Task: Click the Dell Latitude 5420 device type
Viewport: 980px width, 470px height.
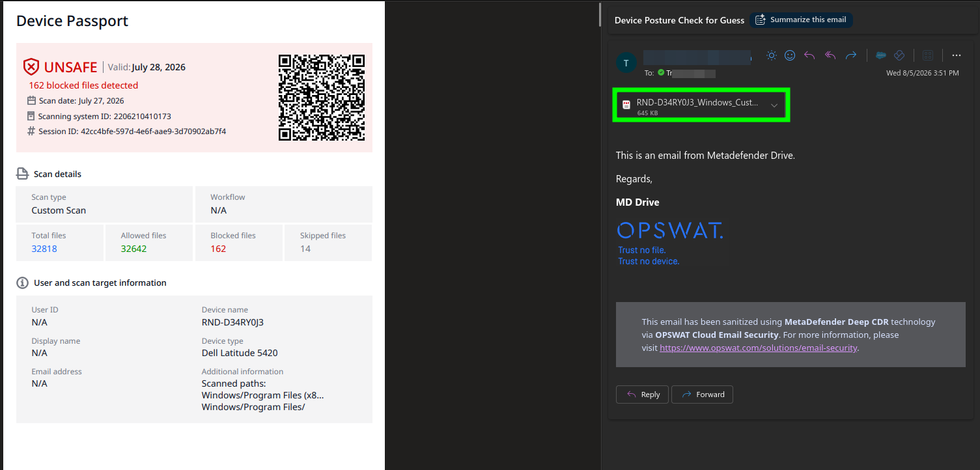Action: (240, 353)
